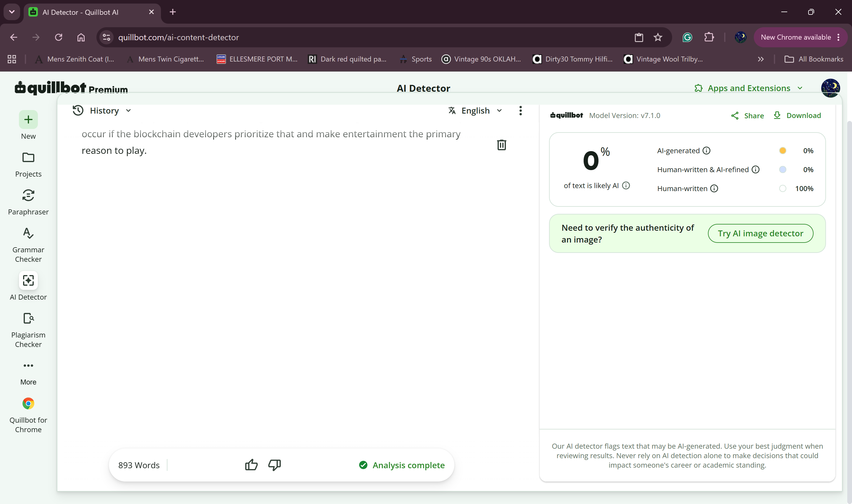This screenshot has width=852, height=504.
Task: Go to browser home page
Action: (x=81, y=37)
